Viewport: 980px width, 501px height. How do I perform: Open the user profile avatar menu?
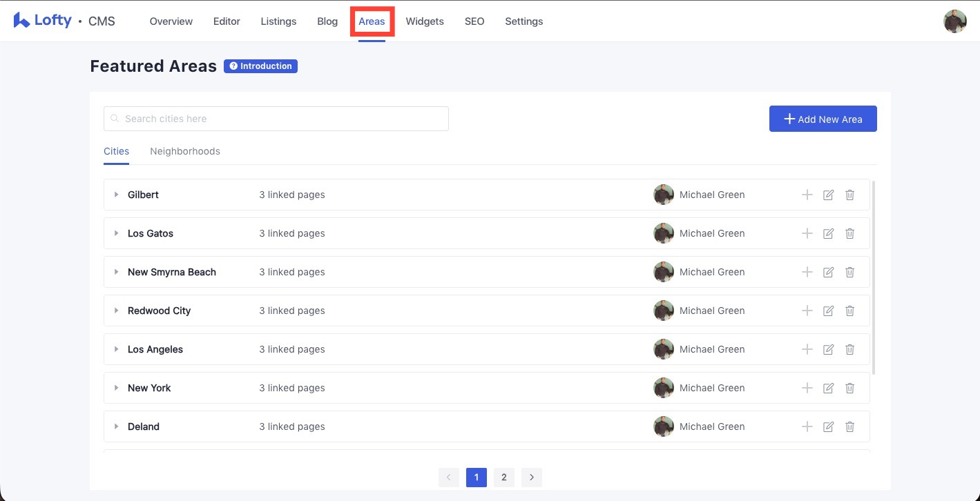(954, 21)
